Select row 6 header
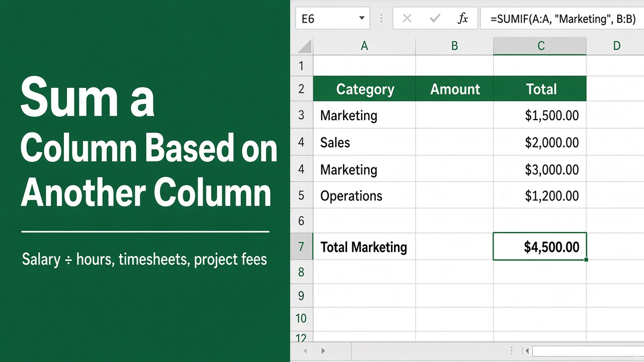The height and width of the screenshot is (362, 644). click(x=301, y=221)
